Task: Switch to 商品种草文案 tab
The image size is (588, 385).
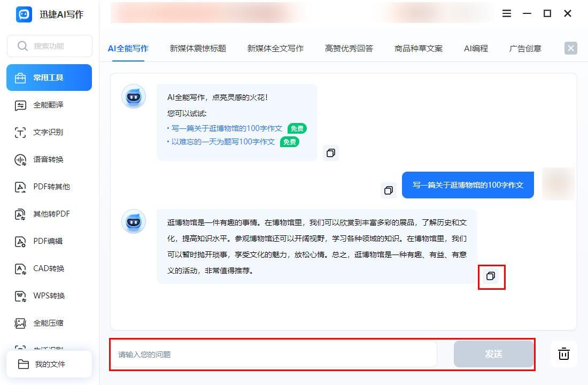Action: 419,49
